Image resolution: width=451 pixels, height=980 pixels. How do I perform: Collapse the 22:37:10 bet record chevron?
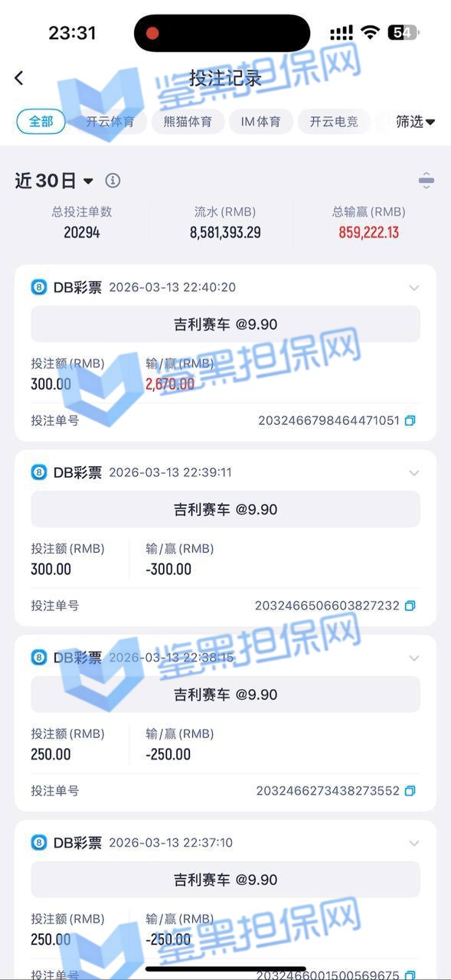(414, 844)
